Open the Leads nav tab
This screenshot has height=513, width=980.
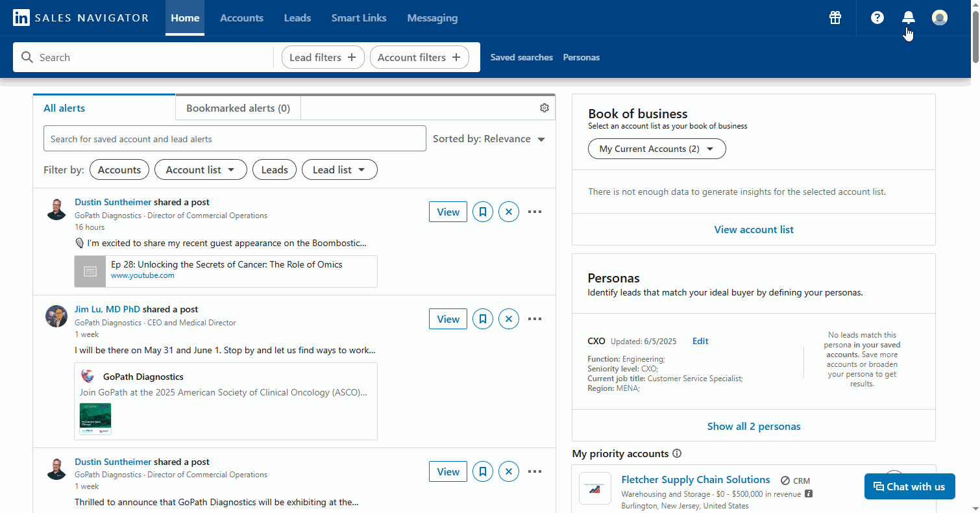[297, 18]
